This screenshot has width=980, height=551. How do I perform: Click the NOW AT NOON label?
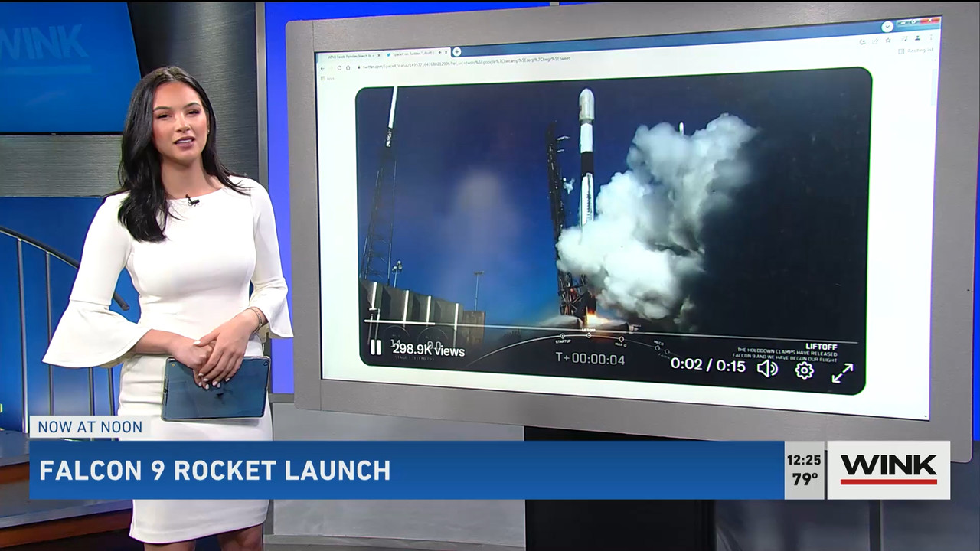coord(90,427)
